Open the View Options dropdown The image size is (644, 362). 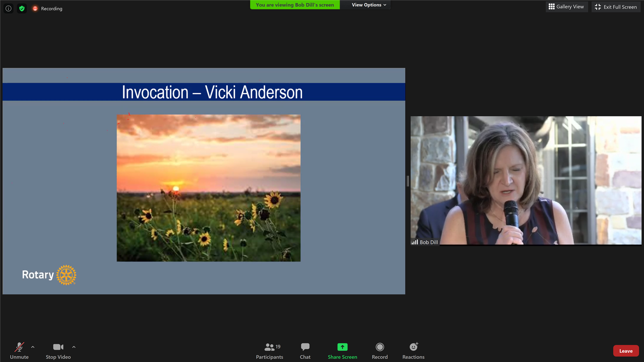pos(369,5)
